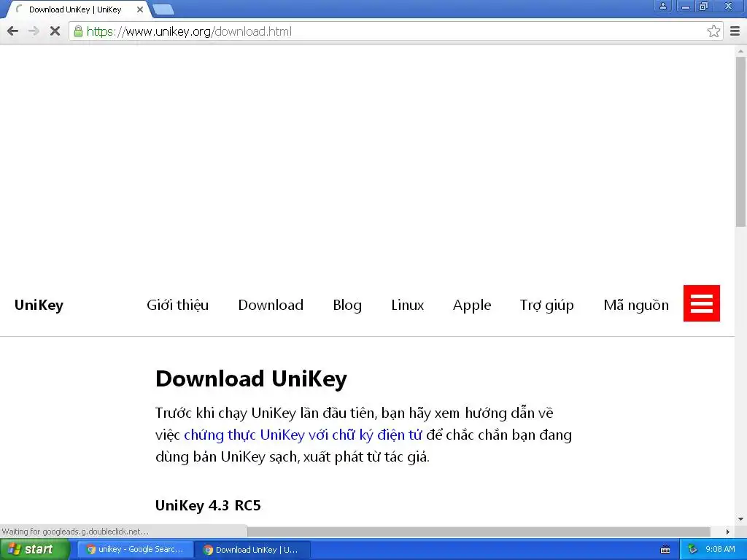Click the vertical scrollbar down arrow
Screen dimensions: 747x560
[741, 519]
